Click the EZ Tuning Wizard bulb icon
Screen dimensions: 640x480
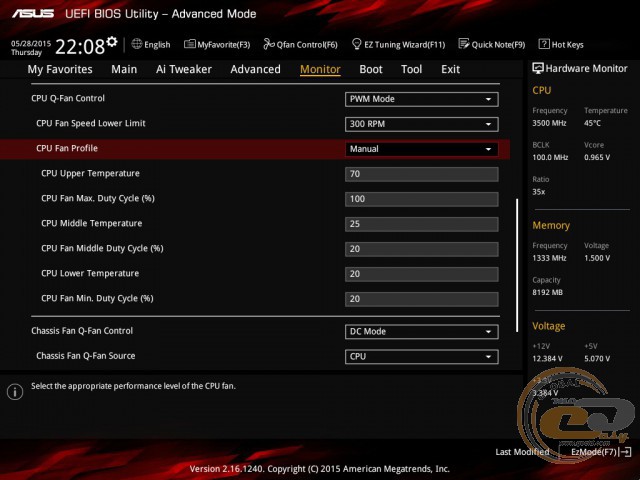pos(356,44)
